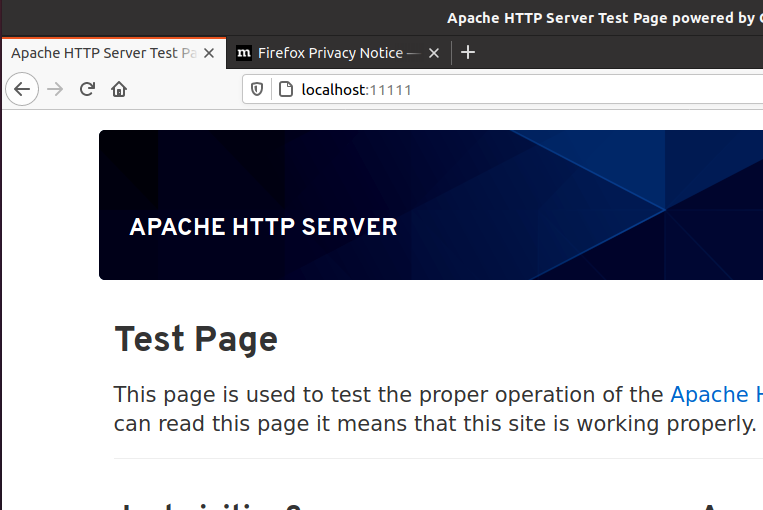Click the window title bar text
763x510 pixels.
tap(600, 17)
